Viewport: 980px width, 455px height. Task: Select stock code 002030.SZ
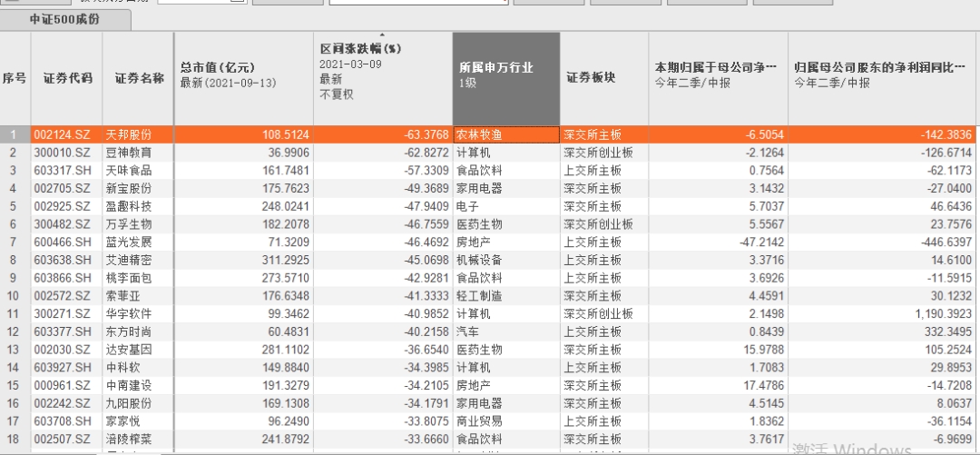point(67,350)
